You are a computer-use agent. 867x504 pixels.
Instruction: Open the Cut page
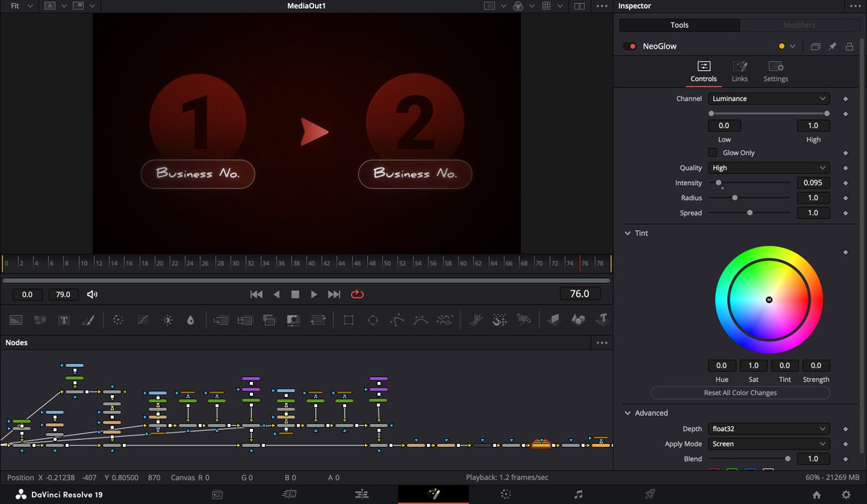tap(289, 495)
